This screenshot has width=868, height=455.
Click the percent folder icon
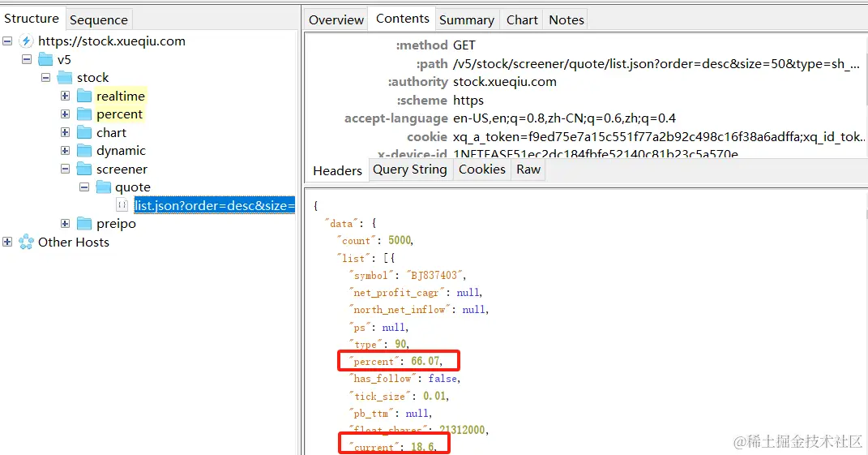coord(84,114)
